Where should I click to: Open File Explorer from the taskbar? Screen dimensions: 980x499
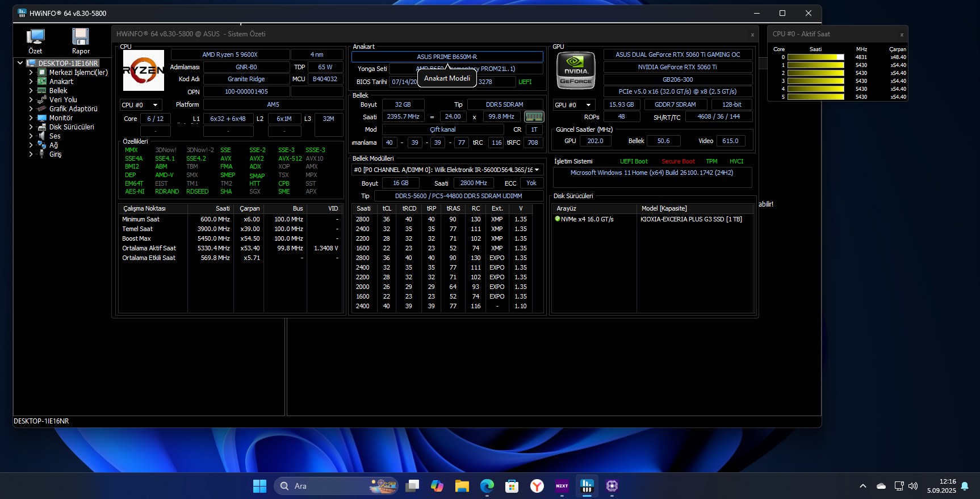(x=462, y=486)
